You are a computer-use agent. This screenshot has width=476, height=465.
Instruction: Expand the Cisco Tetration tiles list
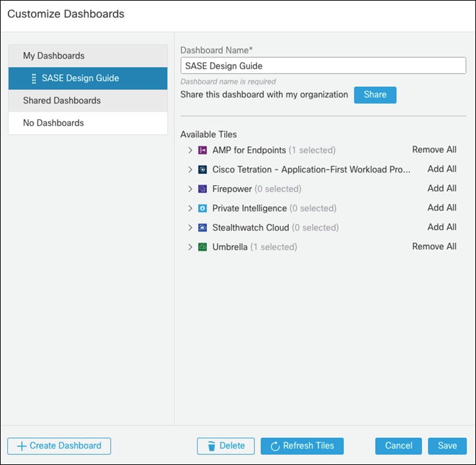point(190,169)
